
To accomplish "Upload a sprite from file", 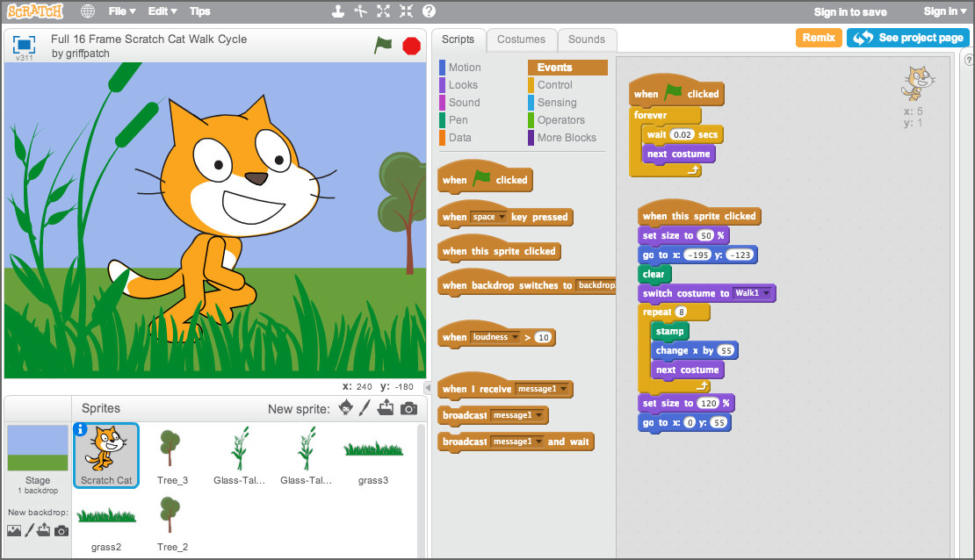I will pos(386,407).
